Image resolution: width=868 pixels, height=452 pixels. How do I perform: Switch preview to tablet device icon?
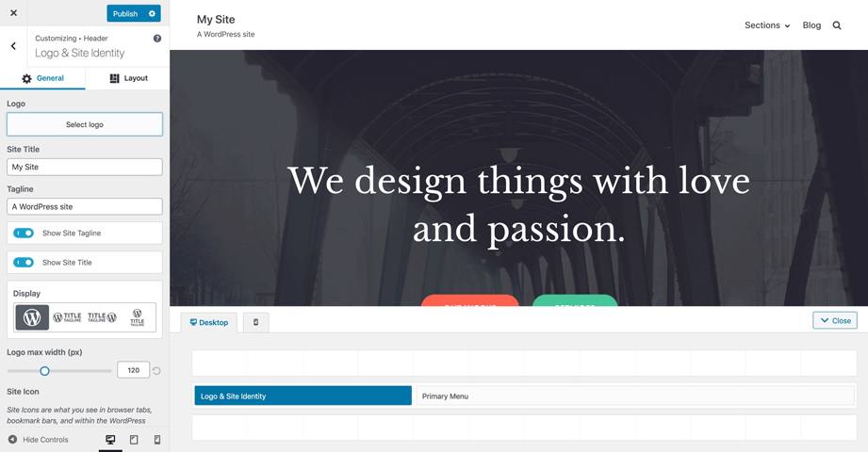click(x=134, y=440)
